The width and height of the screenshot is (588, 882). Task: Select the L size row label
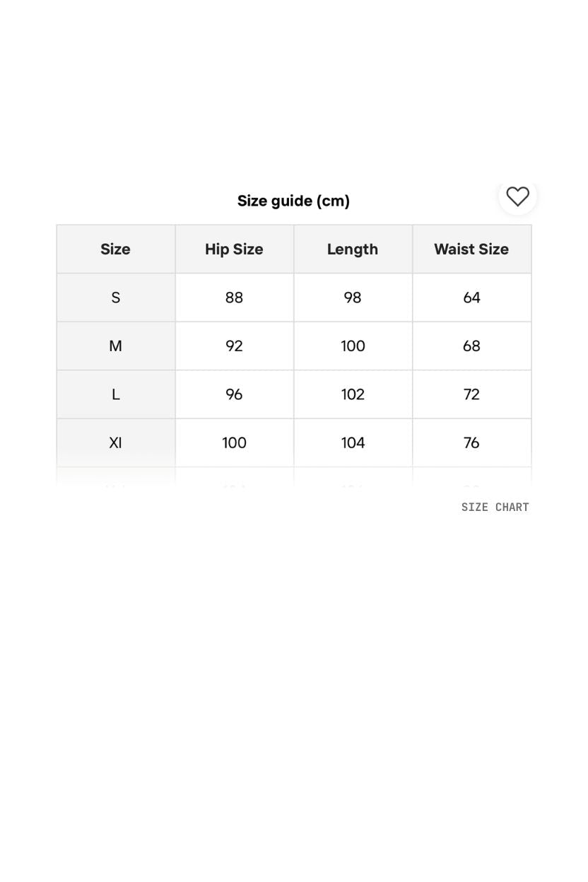point(115,394)
